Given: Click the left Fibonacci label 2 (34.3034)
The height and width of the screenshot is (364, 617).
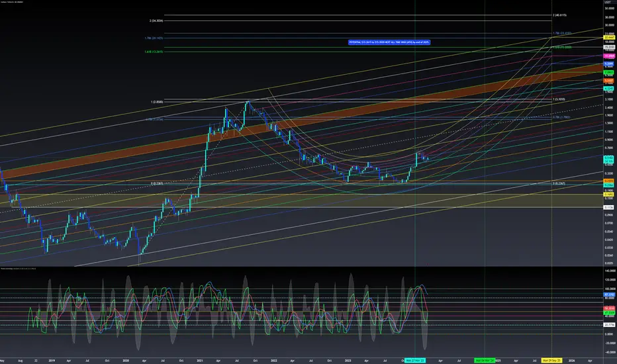Looking at the screenshot, I should click(x=156, y=21).
